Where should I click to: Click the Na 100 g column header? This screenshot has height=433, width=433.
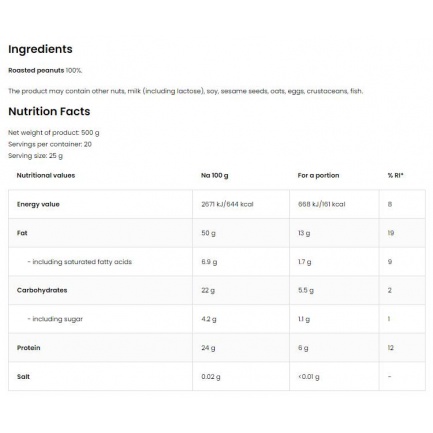pyautogui.click(x=215, y=175)
